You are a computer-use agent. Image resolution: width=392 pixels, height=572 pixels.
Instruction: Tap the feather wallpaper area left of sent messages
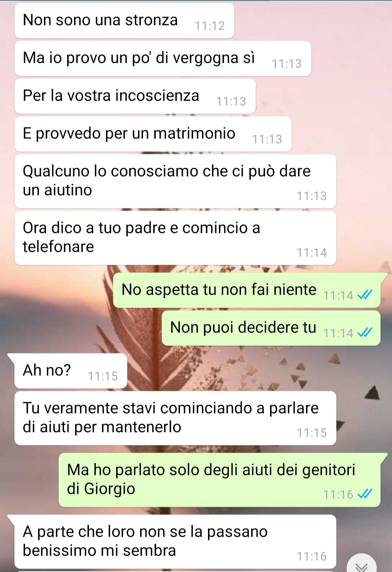[73, 309]
